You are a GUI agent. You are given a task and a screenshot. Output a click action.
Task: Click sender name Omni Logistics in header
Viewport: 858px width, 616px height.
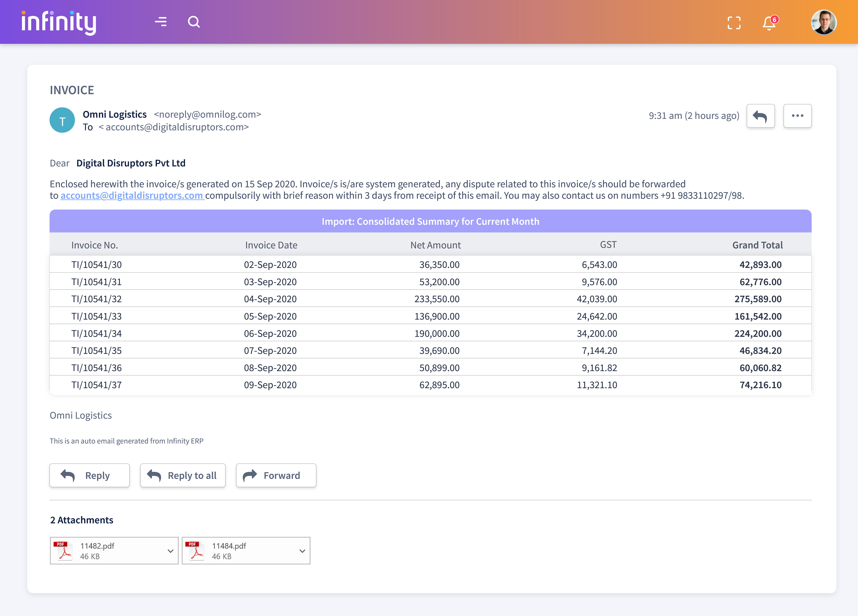(115, 114)
